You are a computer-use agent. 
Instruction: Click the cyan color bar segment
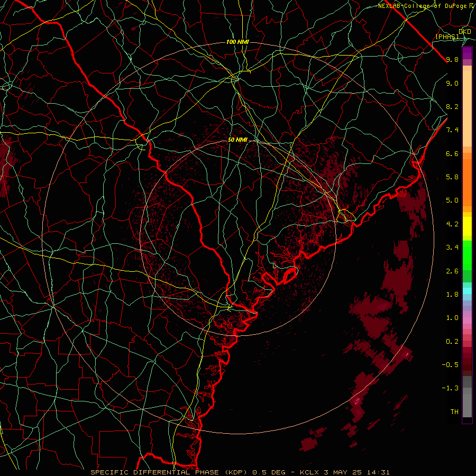[467, 291]
